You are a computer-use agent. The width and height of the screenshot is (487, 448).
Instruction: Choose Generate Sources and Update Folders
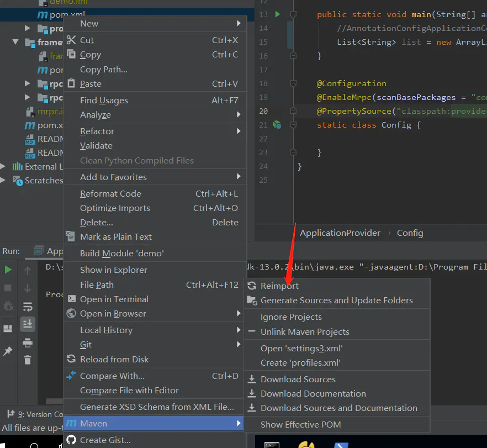336,301
